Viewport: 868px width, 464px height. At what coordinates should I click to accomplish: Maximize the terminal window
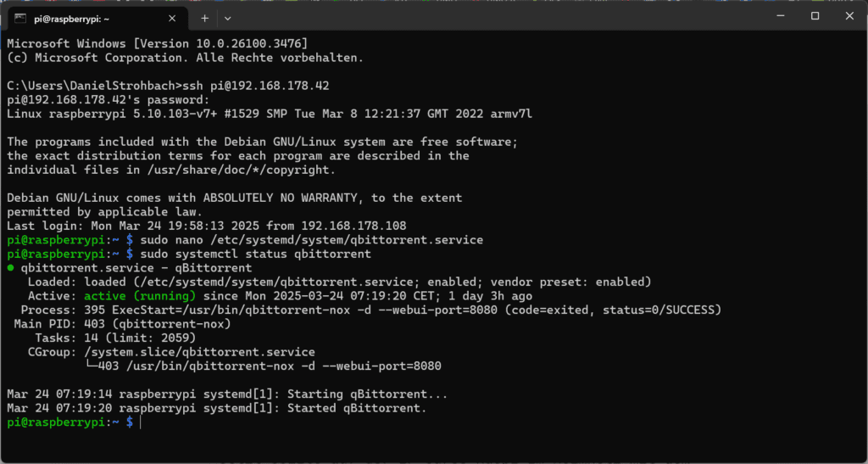pyautogui.click(x=815, y=16)
